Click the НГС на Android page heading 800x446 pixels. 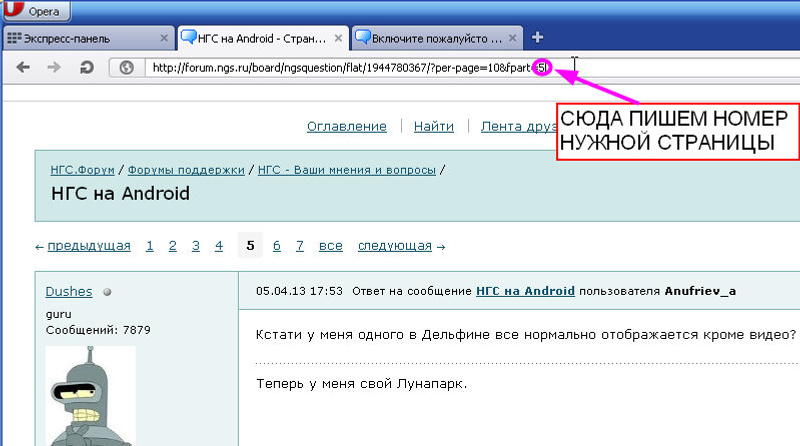tap(120, 194)
